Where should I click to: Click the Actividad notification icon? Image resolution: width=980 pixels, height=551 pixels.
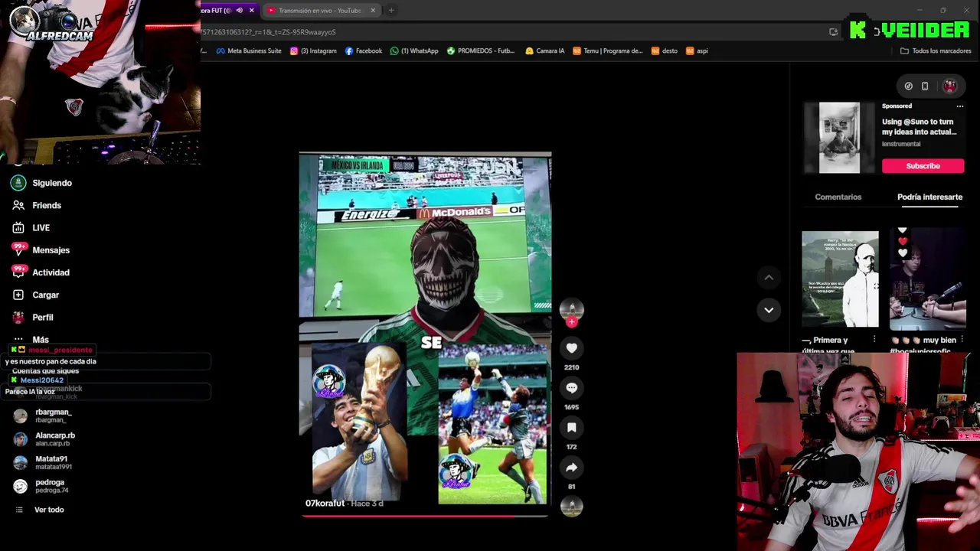pos(18,272)
